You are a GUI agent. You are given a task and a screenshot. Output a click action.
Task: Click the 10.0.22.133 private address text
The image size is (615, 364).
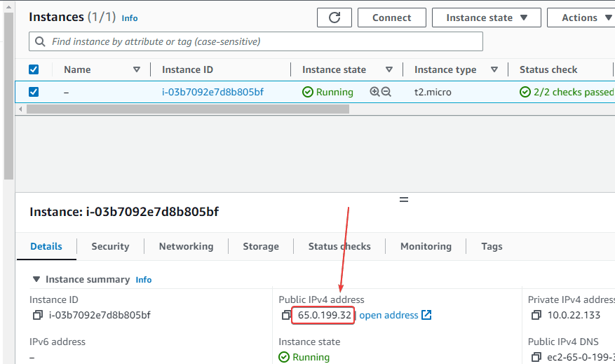(x=574, y=315)
